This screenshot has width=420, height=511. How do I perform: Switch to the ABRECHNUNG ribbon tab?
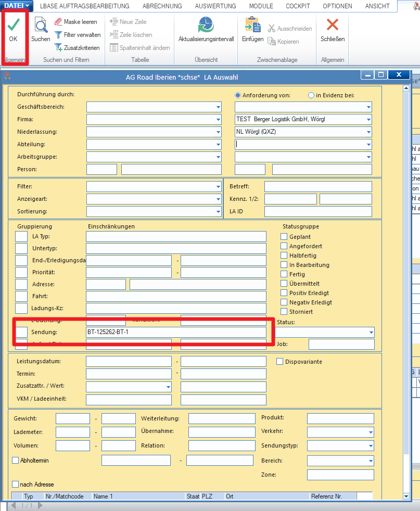point(162,6)
